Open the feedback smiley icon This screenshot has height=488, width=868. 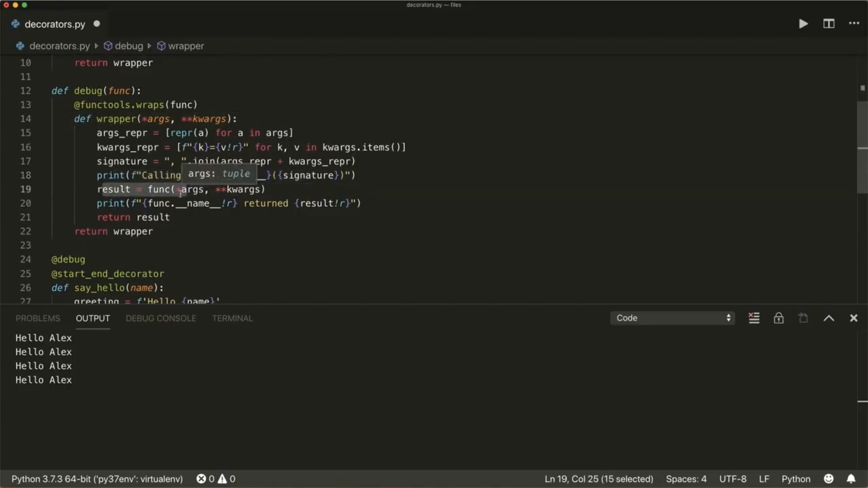coord(829,479)
